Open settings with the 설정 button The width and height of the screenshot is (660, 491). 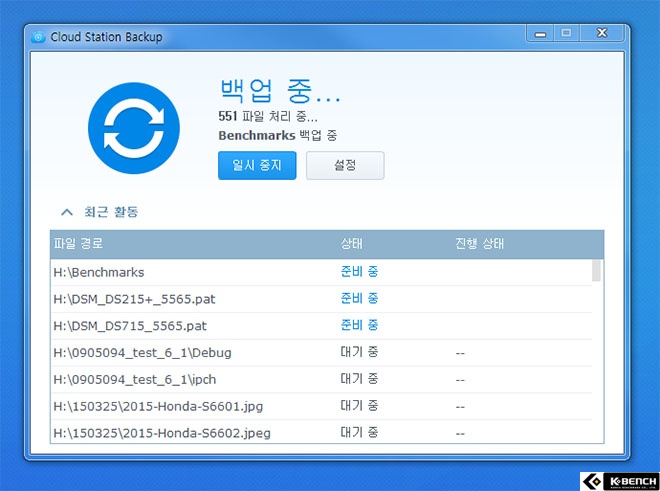pos(345,165)
